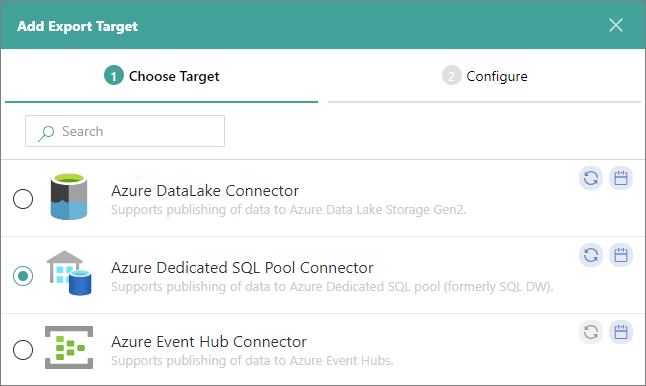The image size is (646, 386).
Task: Click the 'Azure Dedicated SQL Pool Connector' title
Action: (242, 268)
